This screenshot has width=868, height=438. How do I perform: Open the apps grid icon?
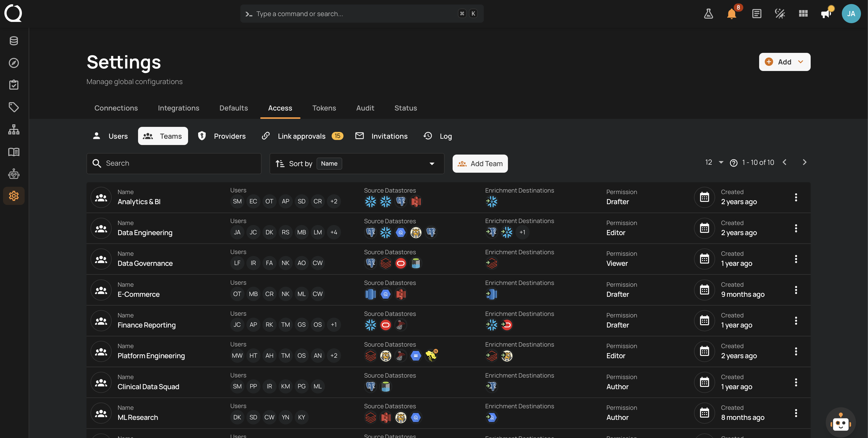pyautogui.click(x=803, y=14)
